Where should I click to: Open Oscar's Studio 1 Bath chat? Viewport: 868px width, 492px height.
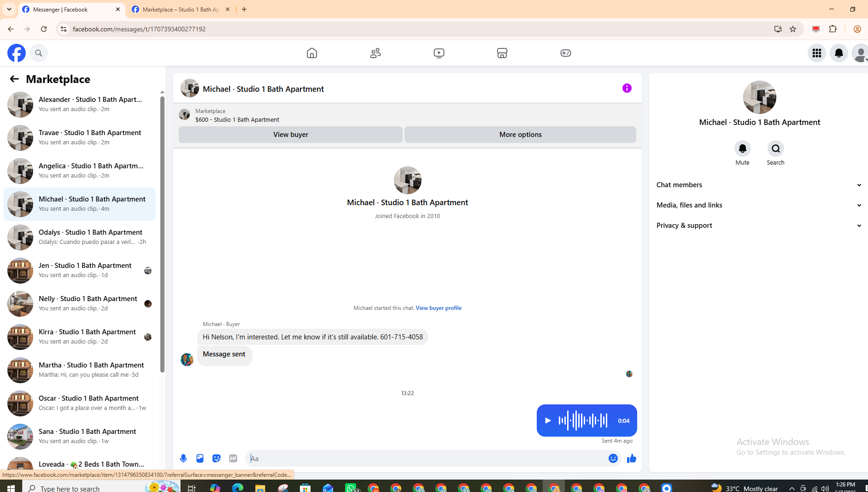tap(79, 403)
